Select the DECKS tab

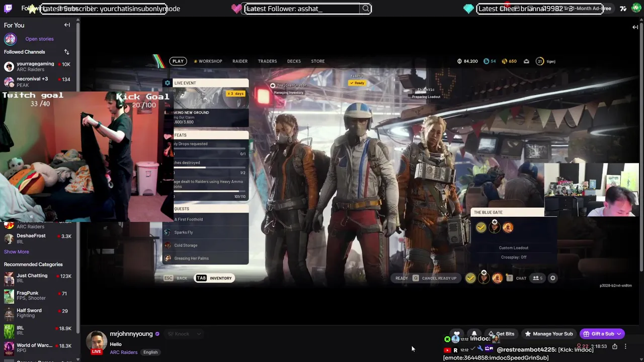point(294,61)
